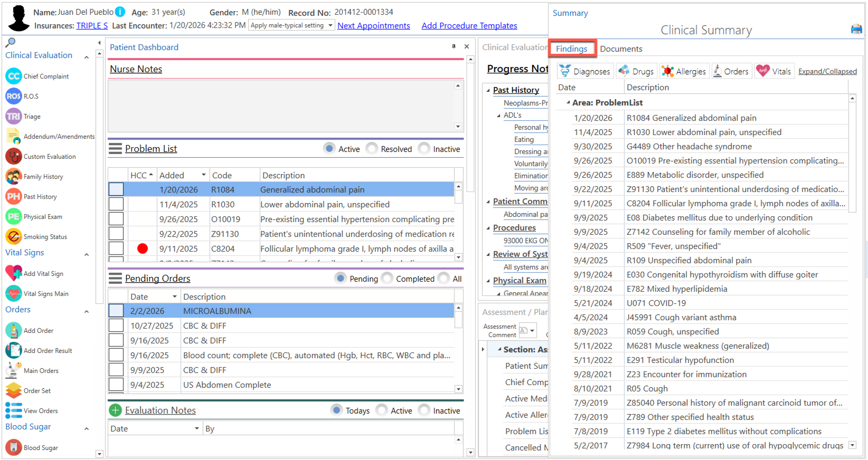
Task: Add a new Evaluation Note
Action: click(115, 410)
